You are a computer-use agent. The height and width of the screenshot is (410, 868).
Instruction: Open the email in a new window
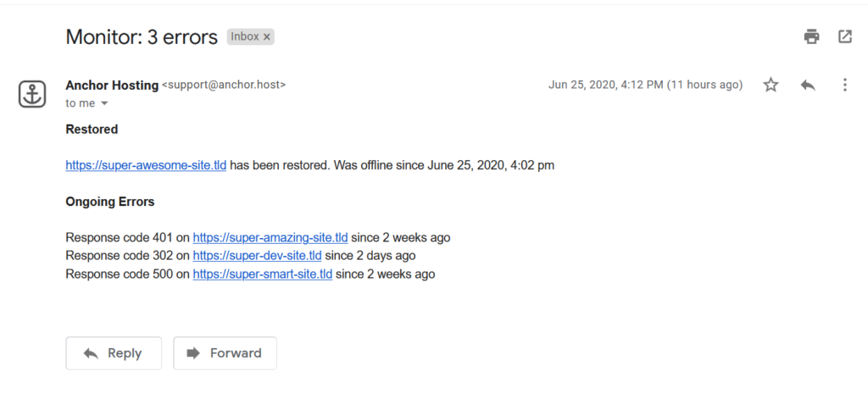tap(845, 36)
